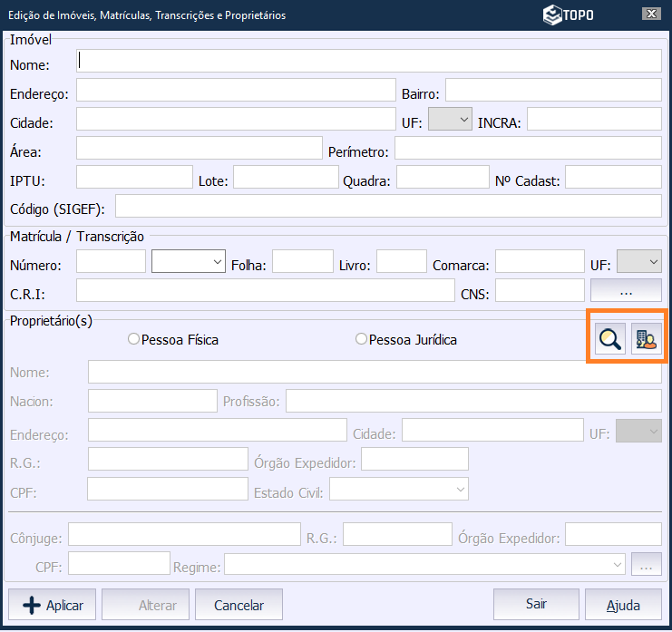Open Ajuda help button
Screen dimensions: 672x632
623,605
